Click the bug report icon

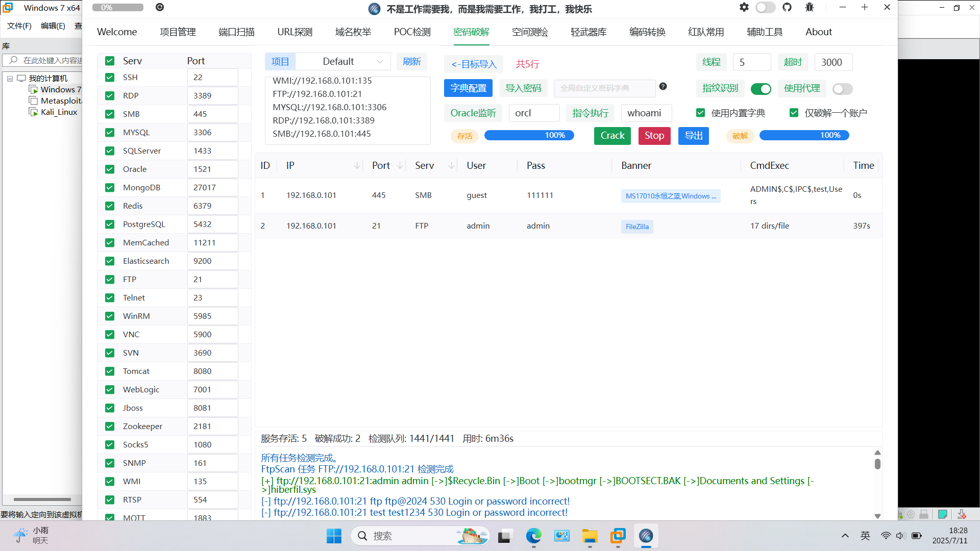pos(809,7)
